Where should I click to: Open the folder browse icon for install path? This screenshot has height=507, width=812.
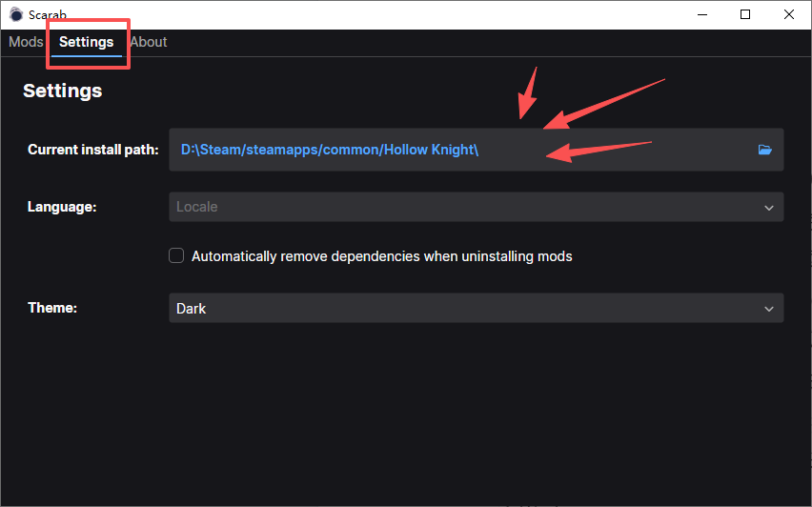(x=765, y=150)
